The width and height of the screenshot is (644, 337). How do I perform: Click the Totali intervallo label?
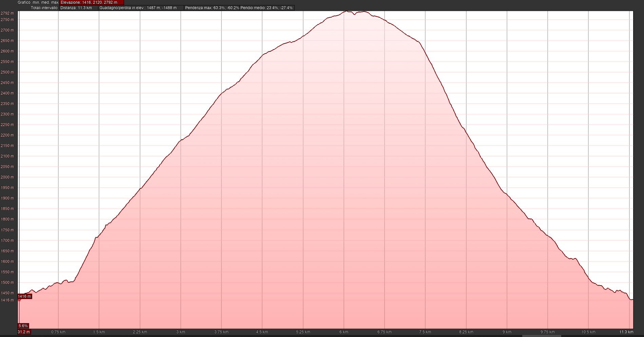[x=44, y=8]
